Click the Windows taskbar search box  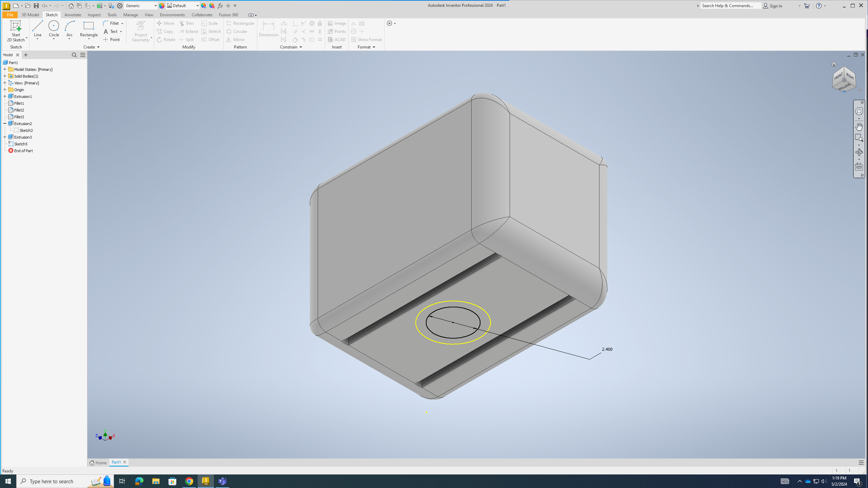65,481
